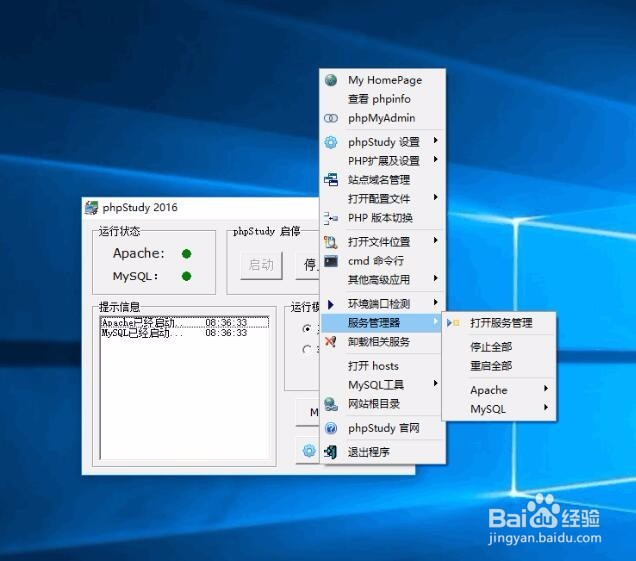Click the cmd 命令行 terminal icon

click(331, 261)
